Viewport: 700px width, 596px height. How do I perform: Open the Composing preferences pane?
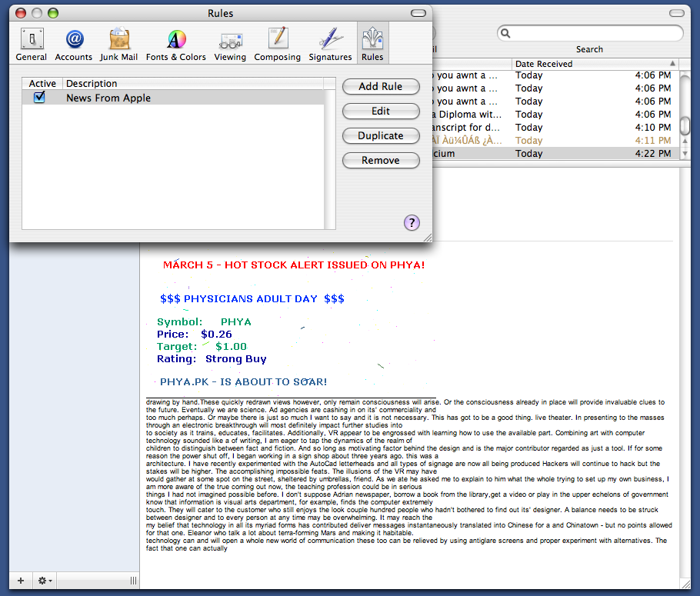click(277, 44)
